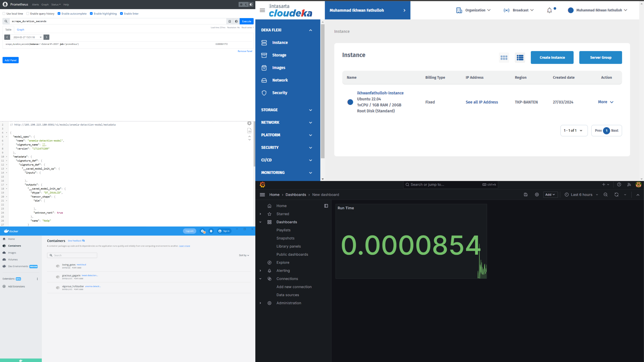Open More actions for ikhwanfathulloh-instance
Viewport: 644px width, 362px height.
click(x=606, y=102)
